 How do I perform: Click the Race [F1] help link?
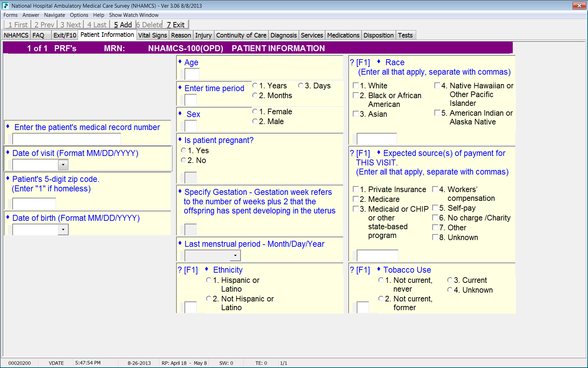coord(360,62)
